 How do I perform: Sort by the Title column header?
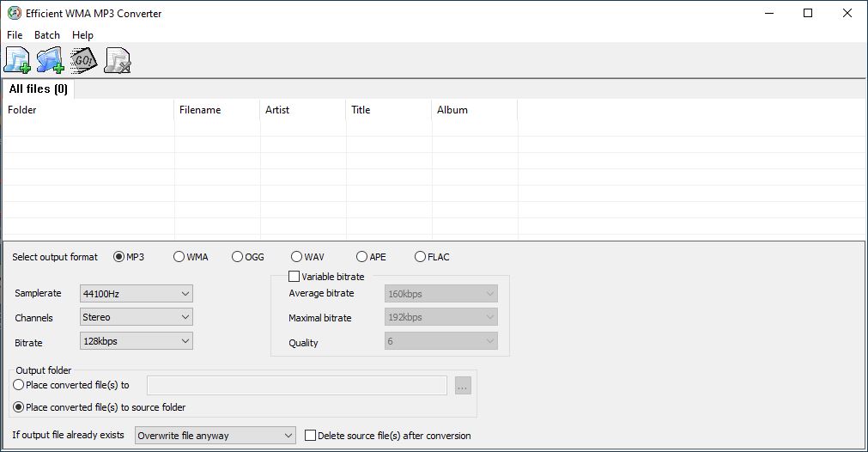(389, 110)
